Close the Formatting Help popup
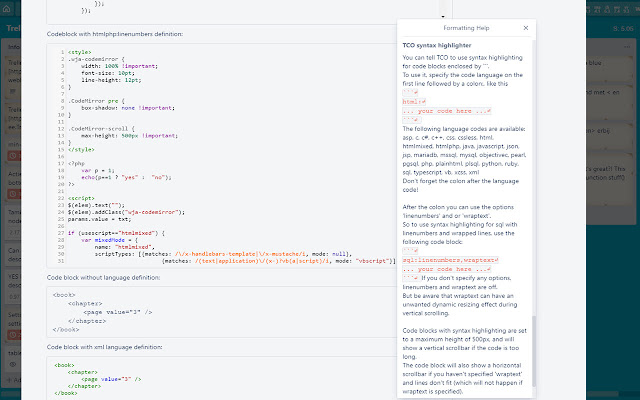The image size is (640, 400). (527, 30)
